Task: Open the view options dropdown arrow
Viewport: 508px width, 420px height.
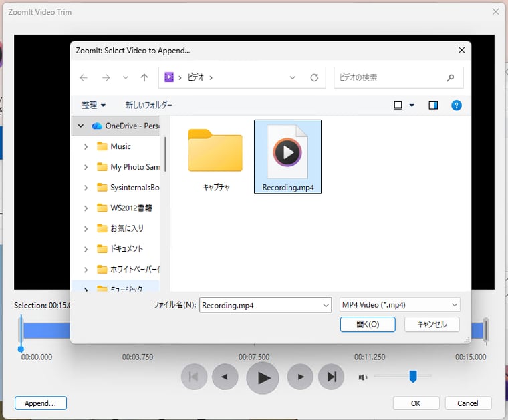Action: pos(412,105)
